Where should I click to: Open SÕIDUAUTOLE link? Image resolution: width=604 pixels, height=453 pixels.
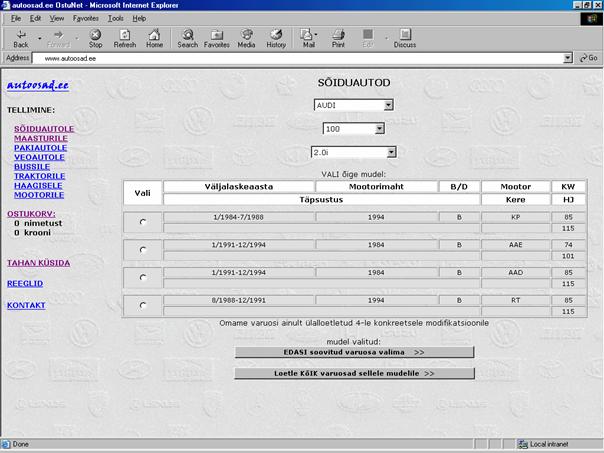tap(44, 129)
